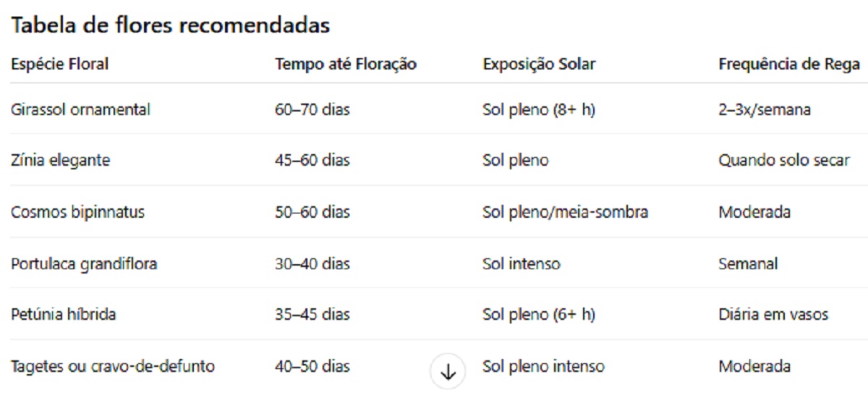Viewport: 868px width, 411px height.
Task: Click the "Sol pleno (8+ h)" cell
Action: point(538,110)
